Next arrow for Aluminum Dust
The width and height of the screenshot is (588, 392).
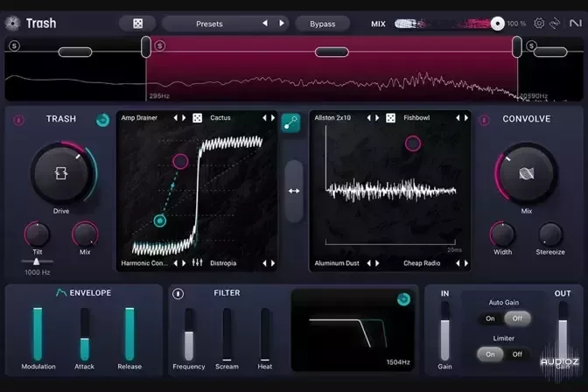click(377, 263)
